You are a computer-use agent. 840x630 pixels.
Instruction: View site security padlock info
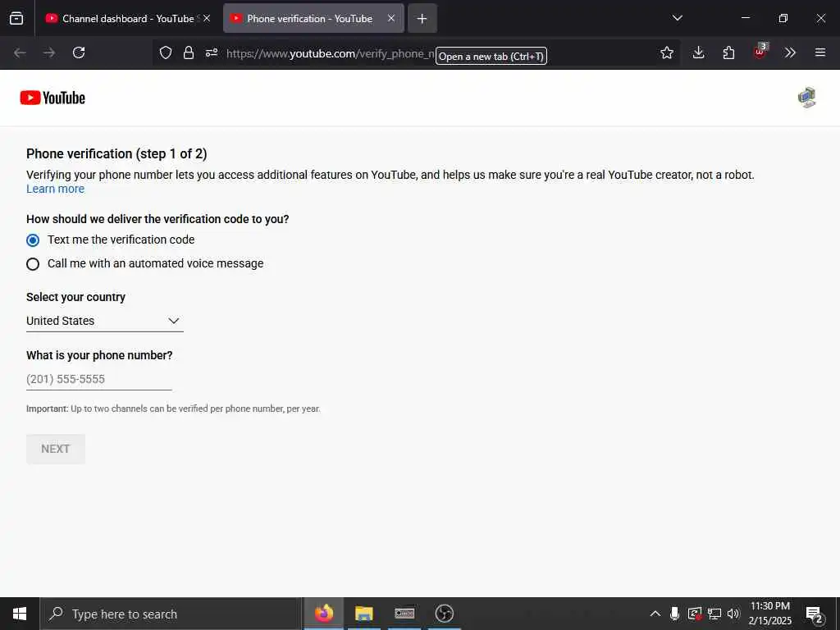[x=189, y=52]
